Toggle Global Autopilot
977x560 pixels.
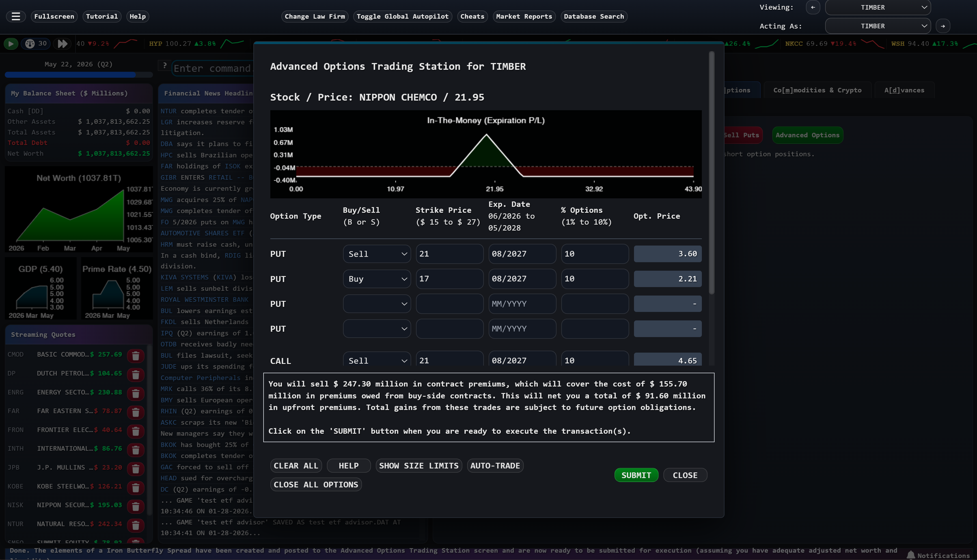pyautogui.click(x=402, y=16)
